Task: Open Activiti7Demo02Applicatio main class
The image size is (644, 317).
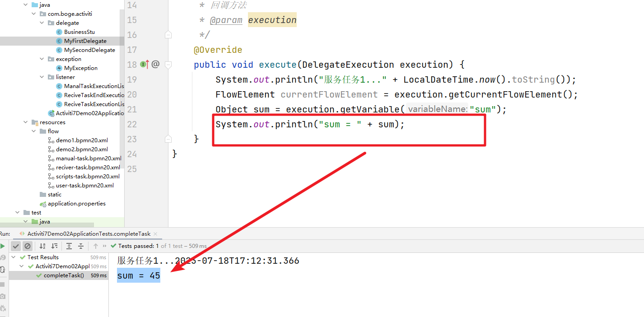Action: (90, 113)
